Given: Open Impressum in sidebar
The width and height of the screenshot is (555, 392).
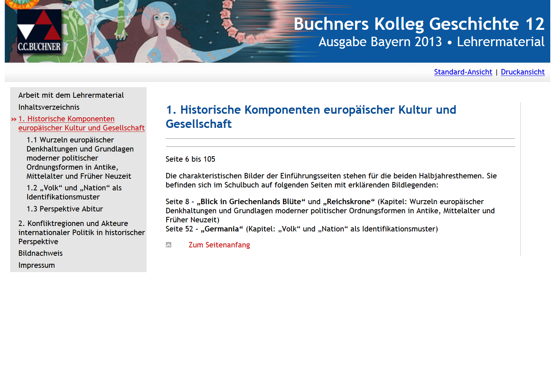Looking at the screenshot, I should click(x=36, y=265).
